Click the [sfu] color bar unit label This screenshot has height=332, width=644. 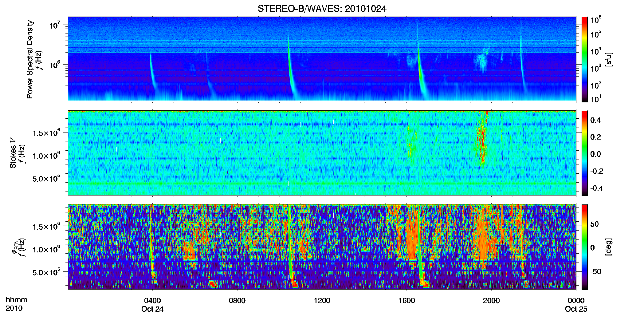click(x=609, y=60)
